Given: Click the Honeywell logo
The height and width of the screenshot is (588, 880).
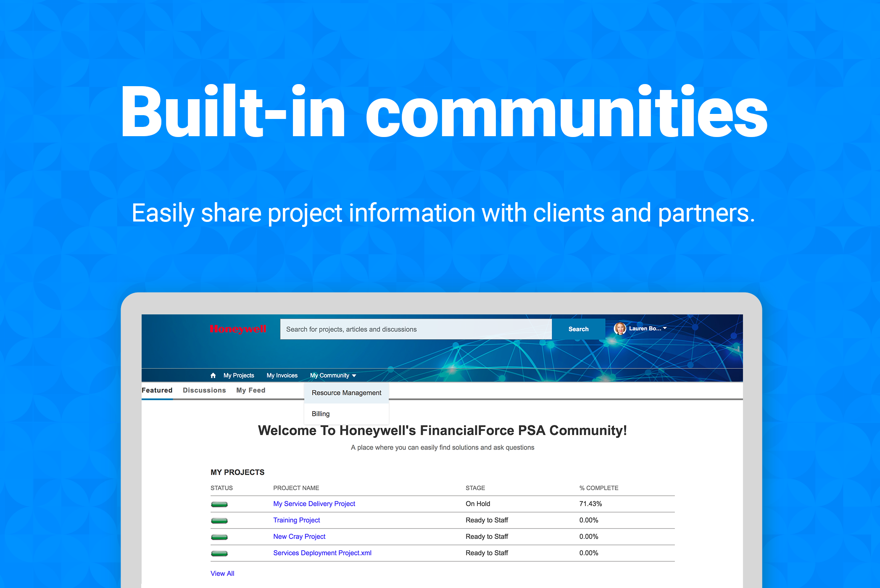Looking at the screenshot, I should (x=238, y=329).
